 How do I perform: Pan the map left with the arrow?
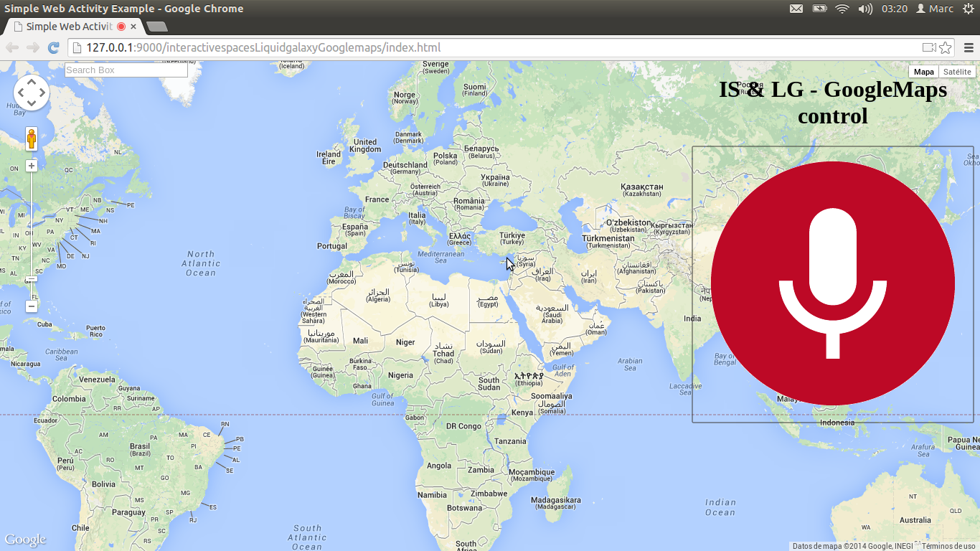21,93
